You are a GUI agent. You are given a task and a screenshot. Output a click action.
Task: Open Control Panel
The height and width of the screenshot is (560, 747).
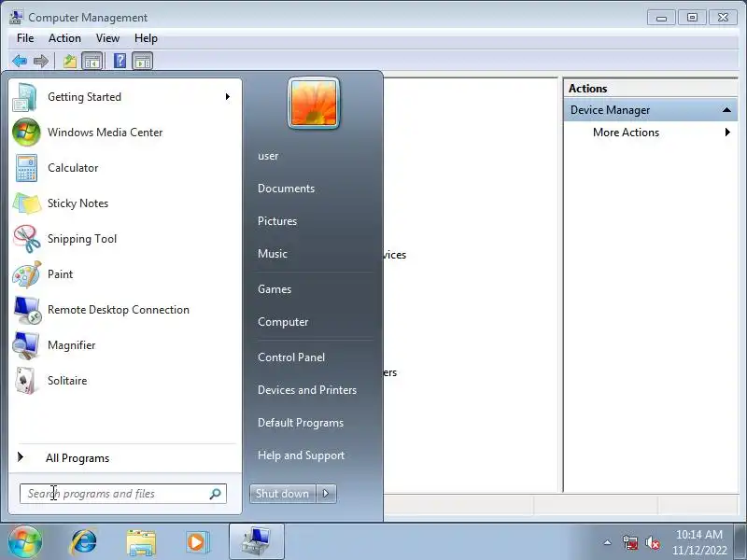point(291,357)
